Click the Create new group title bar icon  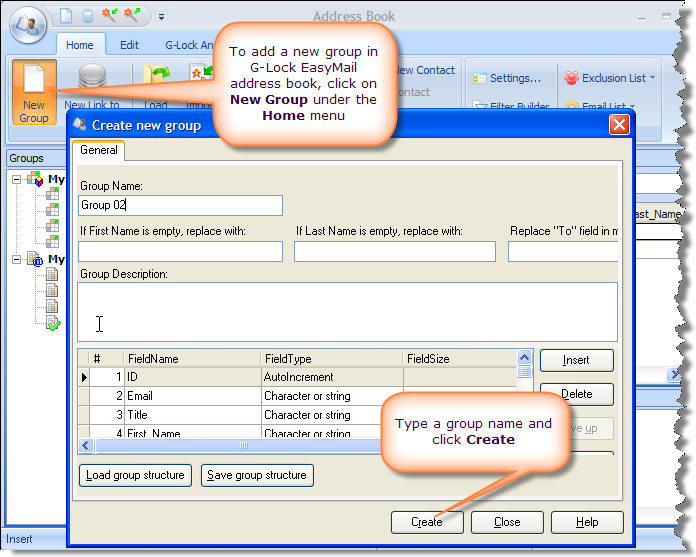tap(80, 124)
